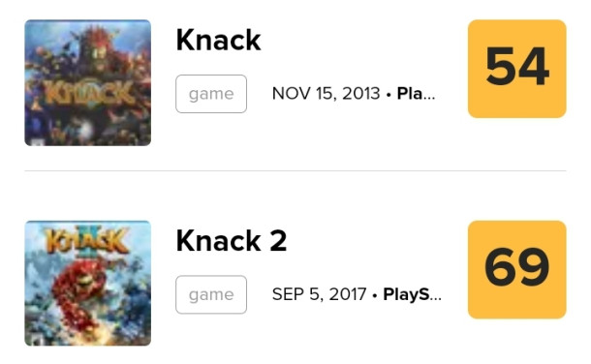
Task: Select the game tag under Knack 2
Action: 211,294
